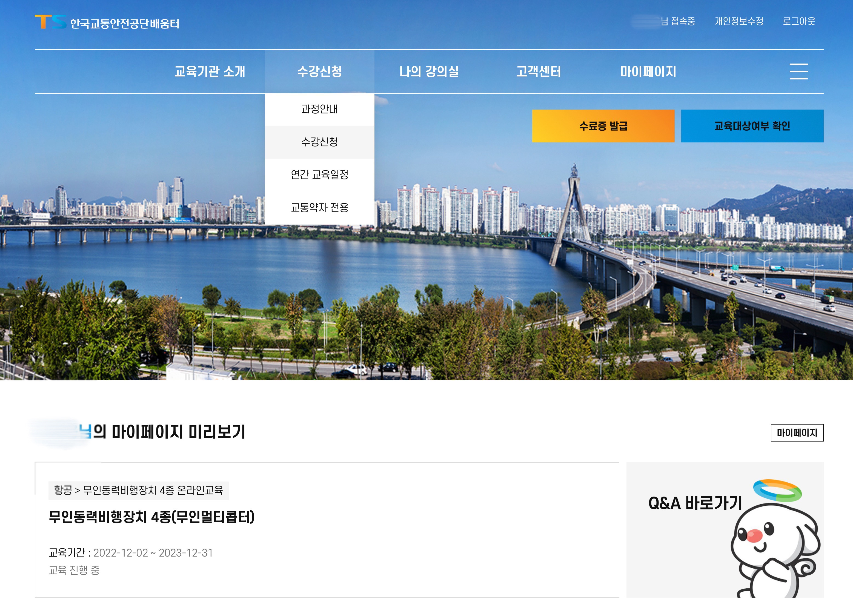The image size is (853, 616).
Task: Select 과정안내 from the submenu
Action: click(x=320, y=109)
